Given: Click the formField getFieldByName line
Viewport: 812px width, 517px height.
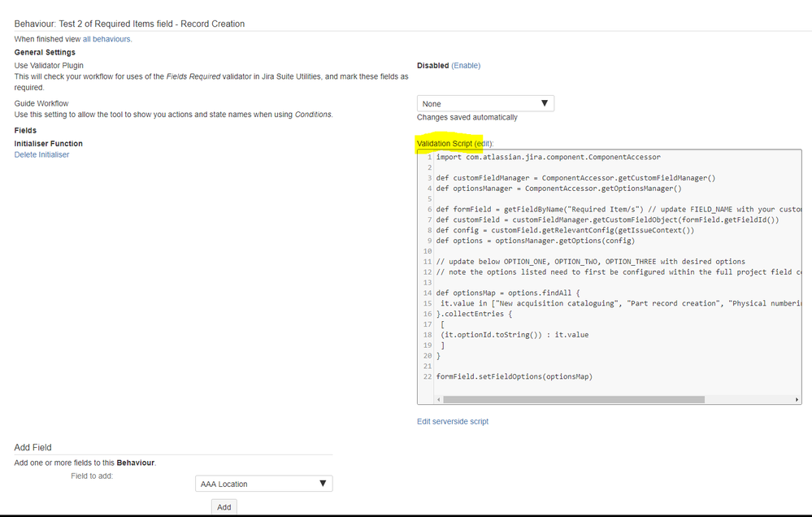Looking at the screenshot, I should pos(619,209).
